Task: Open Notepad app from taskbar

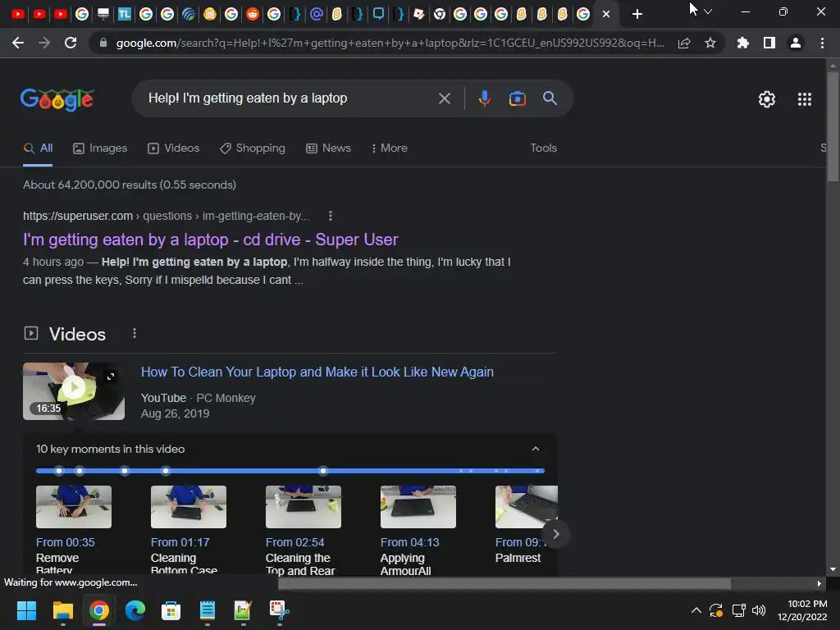Action: pos(207,610)
